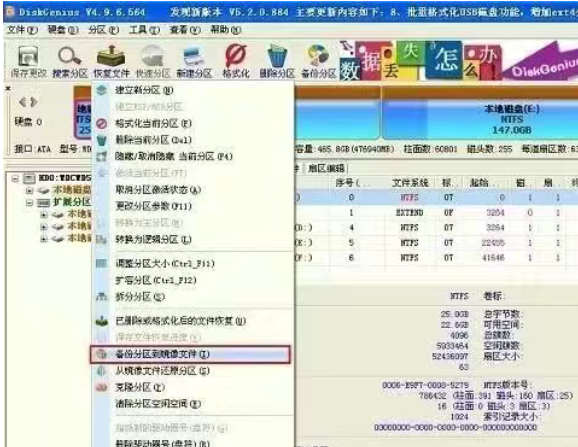Viewport: 578px width, 447px height.
Task: Choose 备份分区到镜像文件 entry
Action: pos(191,354)
